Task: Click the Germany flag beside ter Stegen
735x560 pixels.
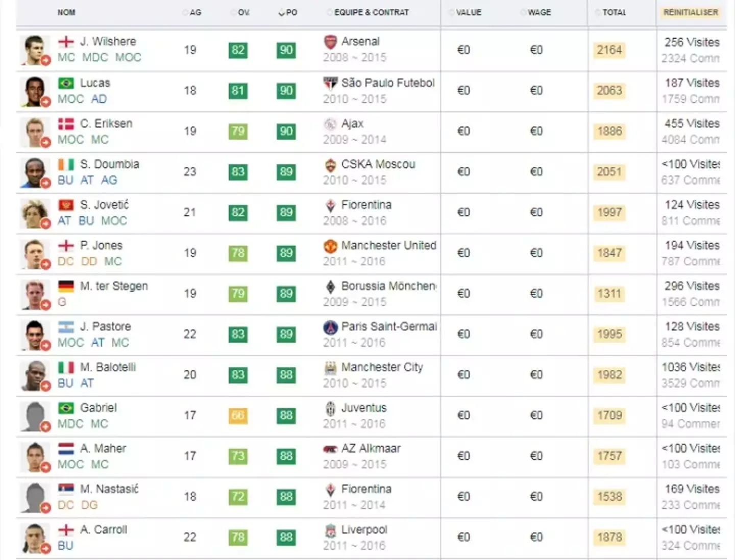Action: (x=66, y=286)
